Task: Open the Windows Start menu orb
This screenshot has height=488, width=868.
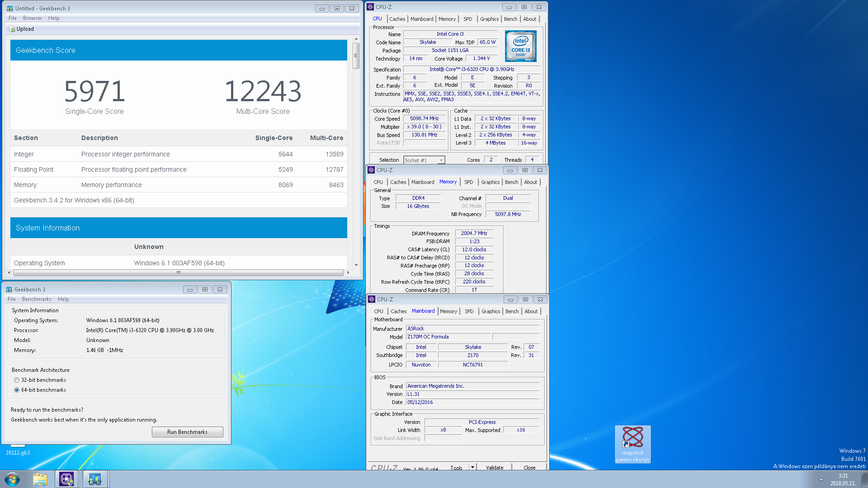Action: point(12,479)
